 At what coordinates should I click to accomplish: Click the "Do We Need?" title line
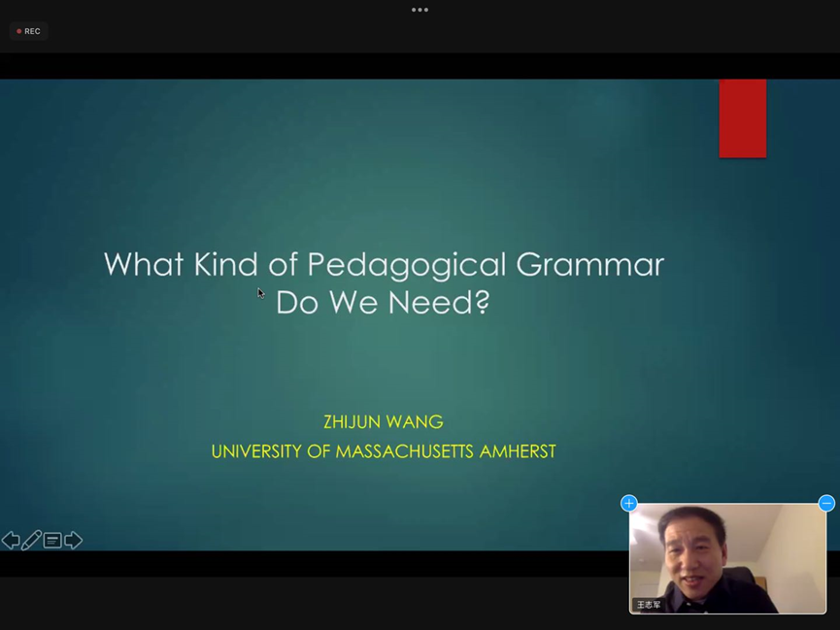(383, 302)
